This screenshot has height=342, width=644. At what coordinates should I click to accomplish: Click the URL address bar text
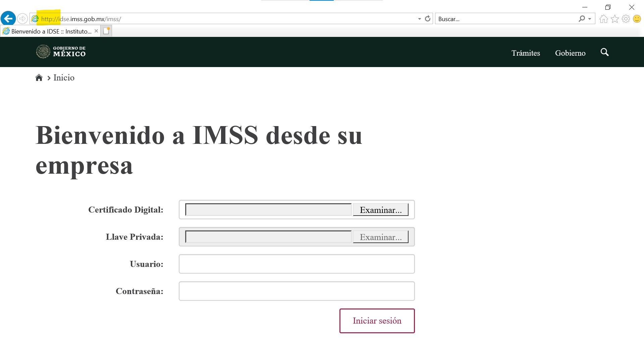pyautogui.click(x=81, y=19)
